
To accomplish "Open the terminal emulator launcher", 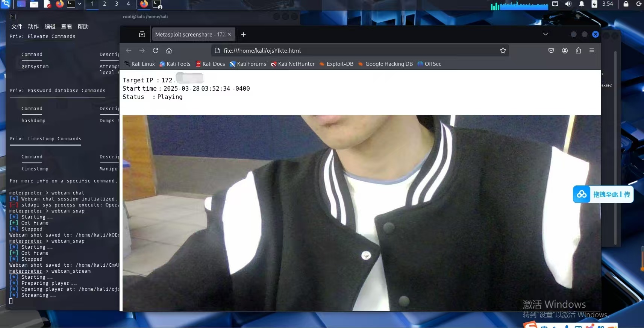I will coord(71,4).
